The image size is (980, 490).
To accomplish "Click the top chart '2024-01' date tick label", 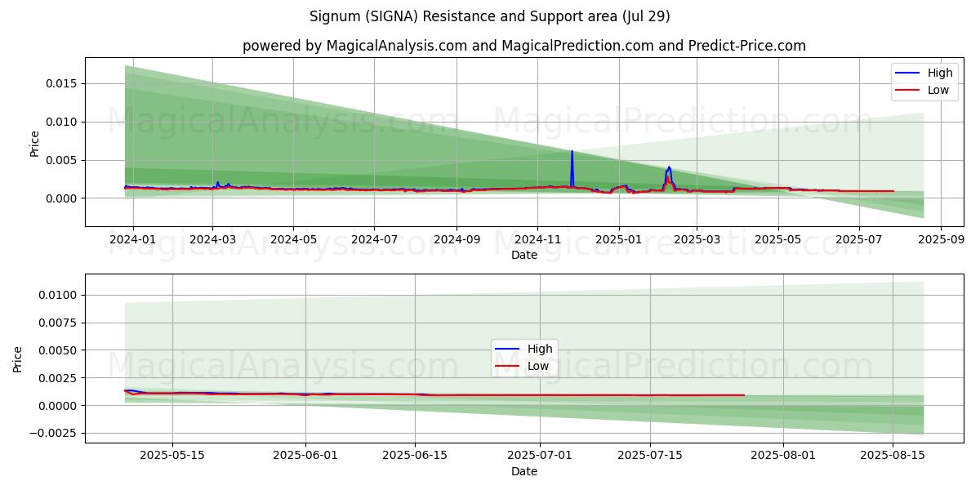I will click(132, 240).
